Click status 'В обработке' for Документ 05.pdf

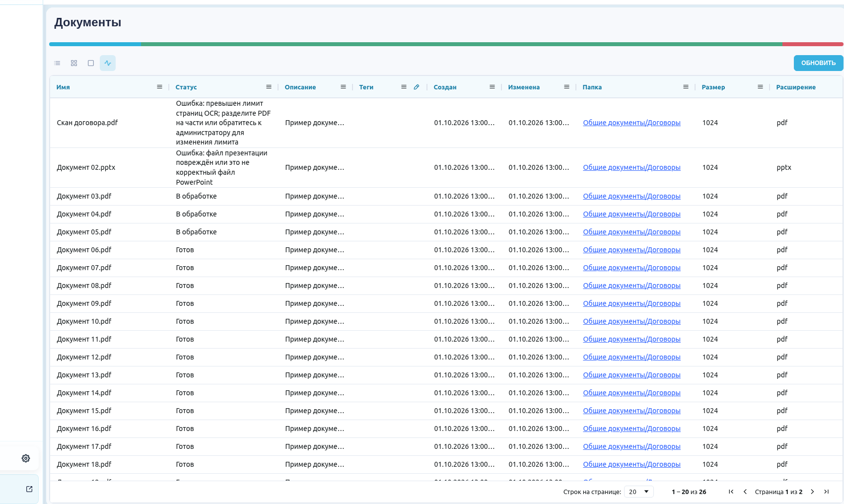point(196,232)
